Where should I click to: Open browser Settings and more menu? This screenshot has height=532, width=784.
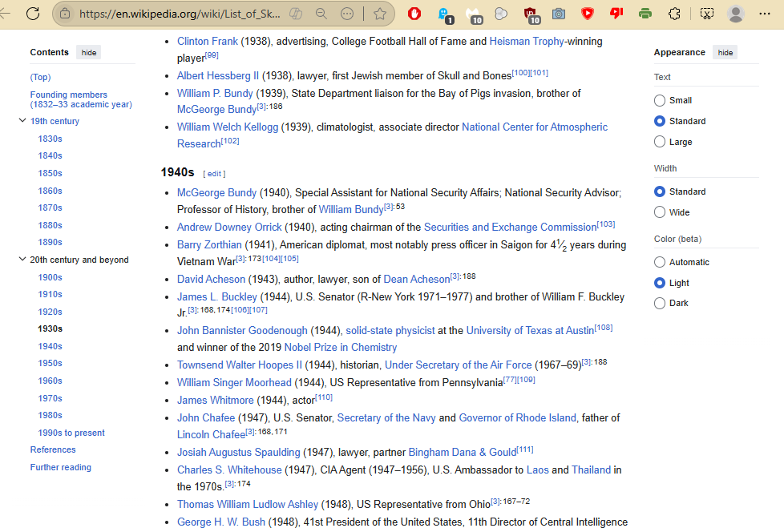coord(765,14)
